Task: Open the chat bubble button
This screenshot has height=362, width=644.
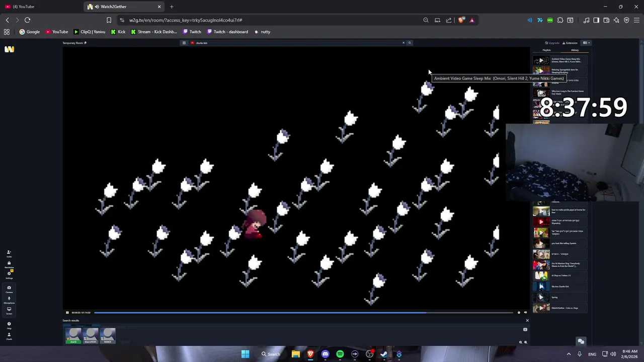Action: (x=581, y=341)
